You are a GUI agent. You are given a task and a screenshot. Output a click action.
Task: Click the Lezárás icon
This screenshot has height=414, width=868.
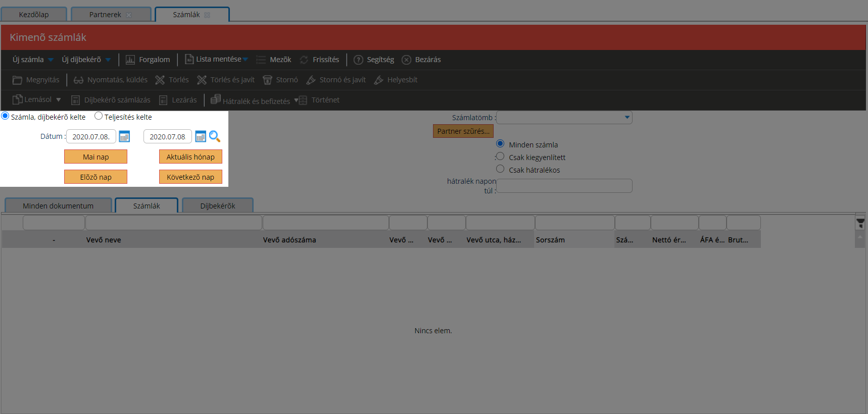click(163, 100)
